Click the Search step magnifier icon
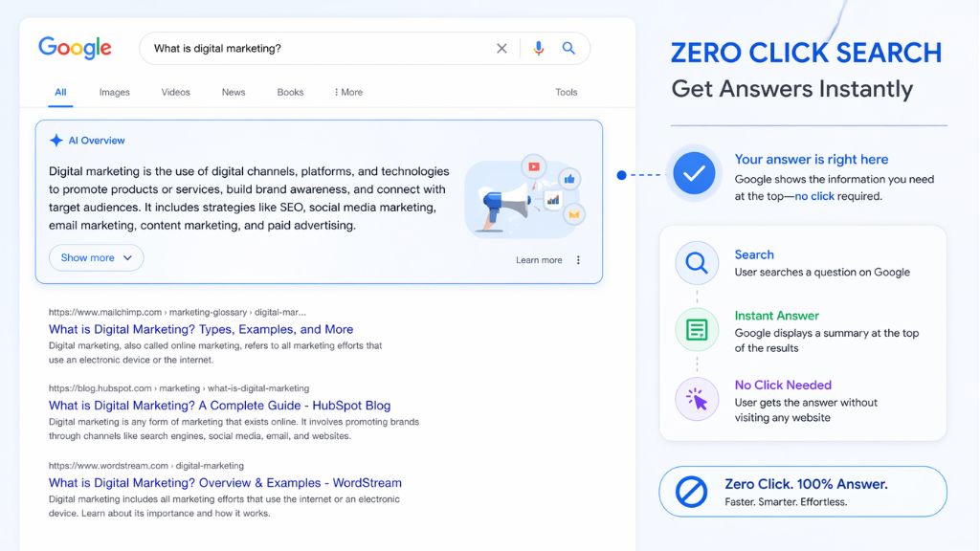The image size is (980, 551). (x=697, y=263)
